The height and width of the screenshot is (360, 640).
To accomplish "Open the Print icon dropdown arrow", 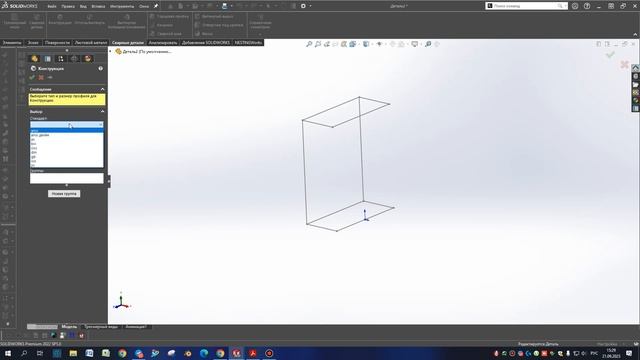I will (x=231, y=6).
